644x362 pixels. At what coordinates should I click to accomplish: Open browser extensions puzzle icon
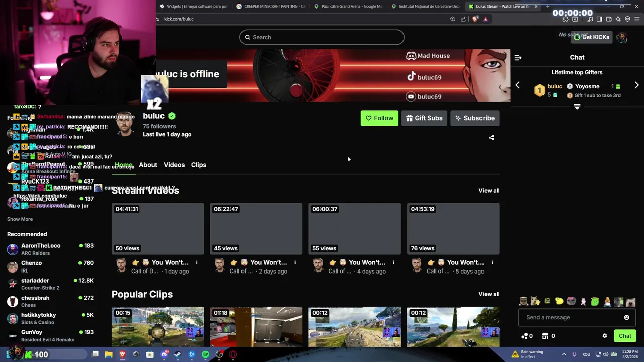[x=566, y=19]
